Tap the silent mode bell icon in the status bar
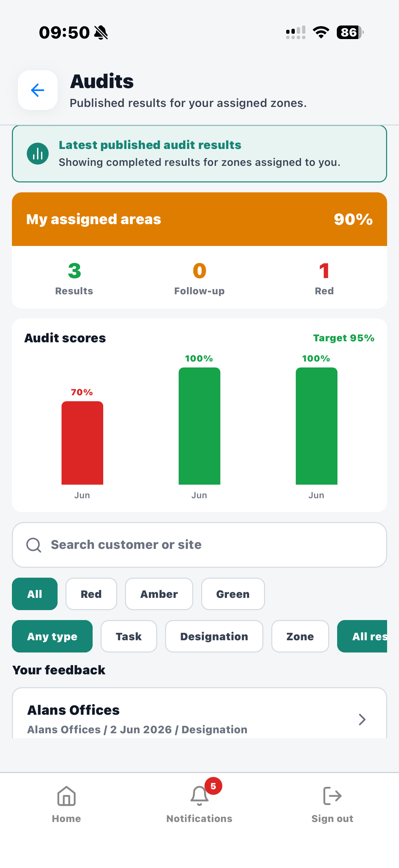399x868 pixels. coord(101,33)
